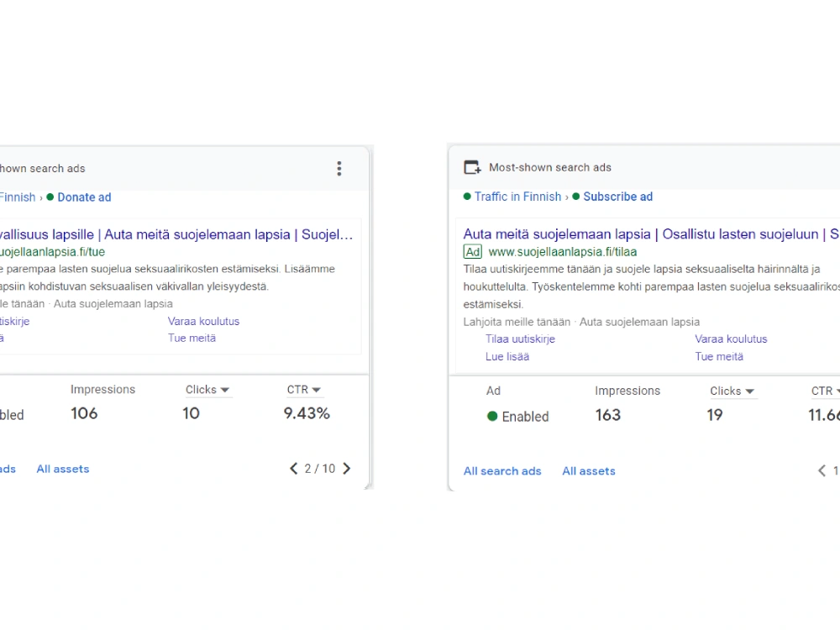The image size is (840, 630).
Task: Click Lue lisää sitelink in Subscribe ad
Action: 507,356
